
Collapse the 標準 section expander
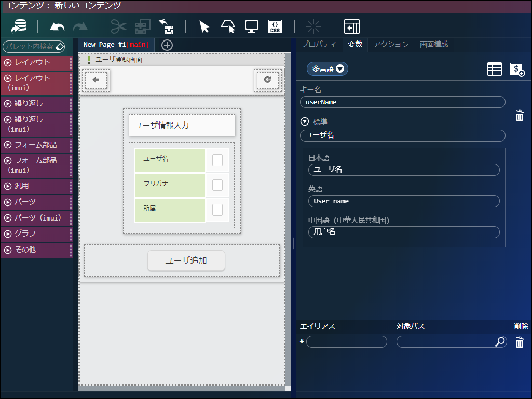pyautogui.click(x=305, y=121)
